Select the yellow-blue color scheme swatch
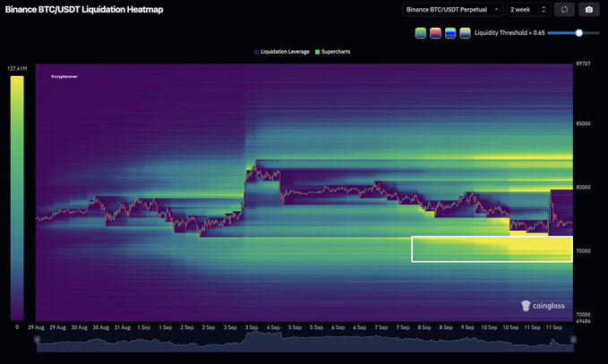The image size is (608, 364). click(465, 33)
